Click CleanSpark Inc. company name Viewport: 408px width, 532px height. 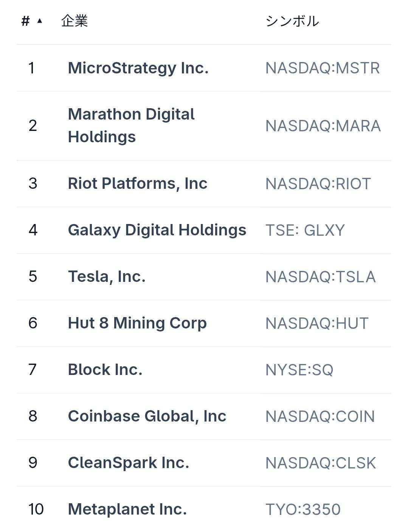click(128, 463)
